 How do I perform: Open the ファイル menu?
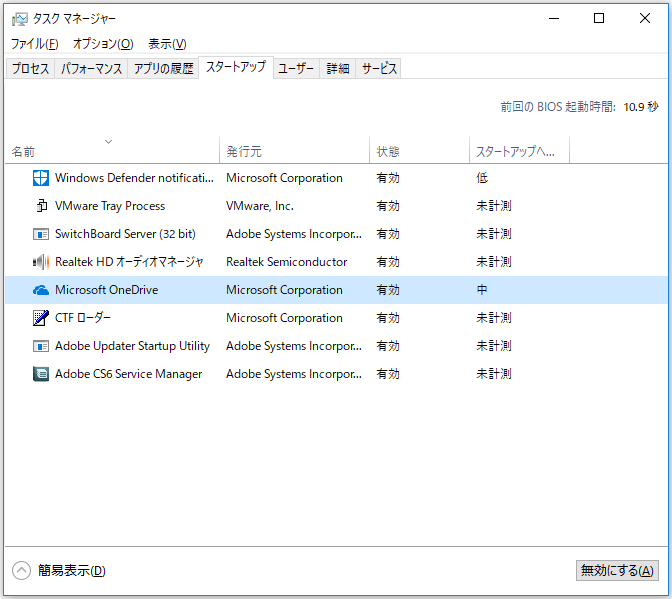click(x=34, y=44)
